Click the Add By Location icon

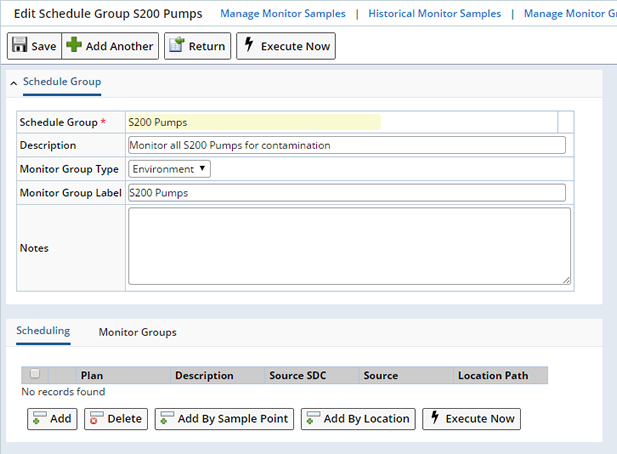[314, 418]
